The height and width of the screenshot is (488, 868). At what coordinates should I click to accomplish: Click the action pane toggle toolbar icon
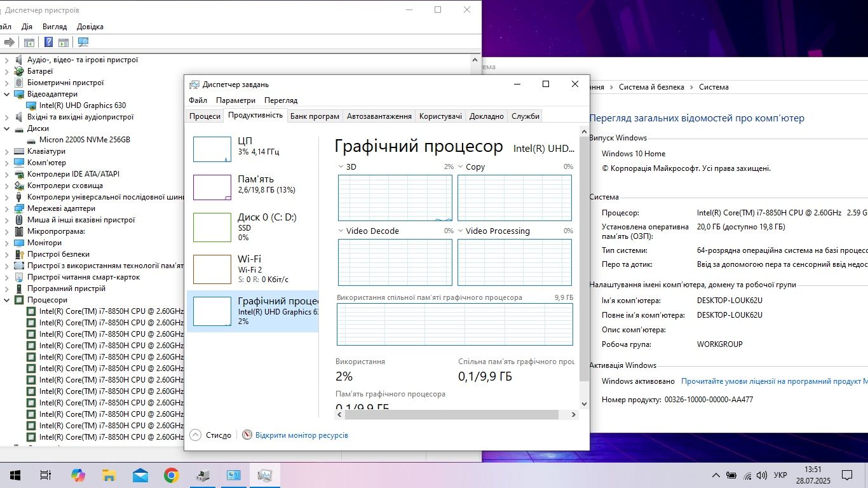[x=64, y=43]
